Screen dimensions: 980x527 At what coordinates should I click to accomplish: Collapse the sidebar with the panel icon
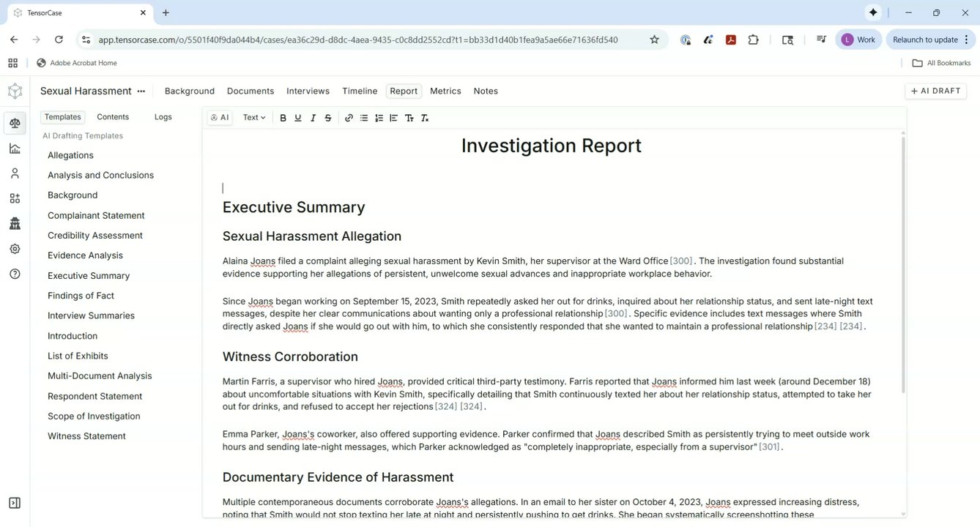(x=15, y=503)
